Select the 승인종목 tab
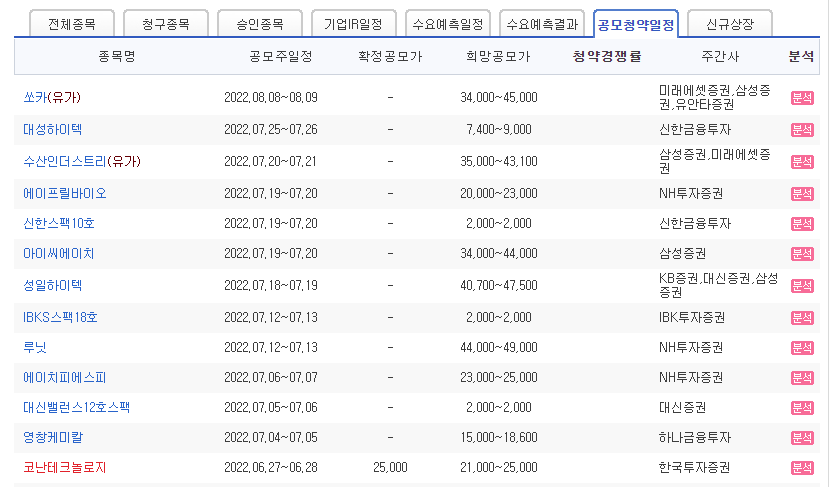This screenshot has width=829, height=487. click(260, 24)
